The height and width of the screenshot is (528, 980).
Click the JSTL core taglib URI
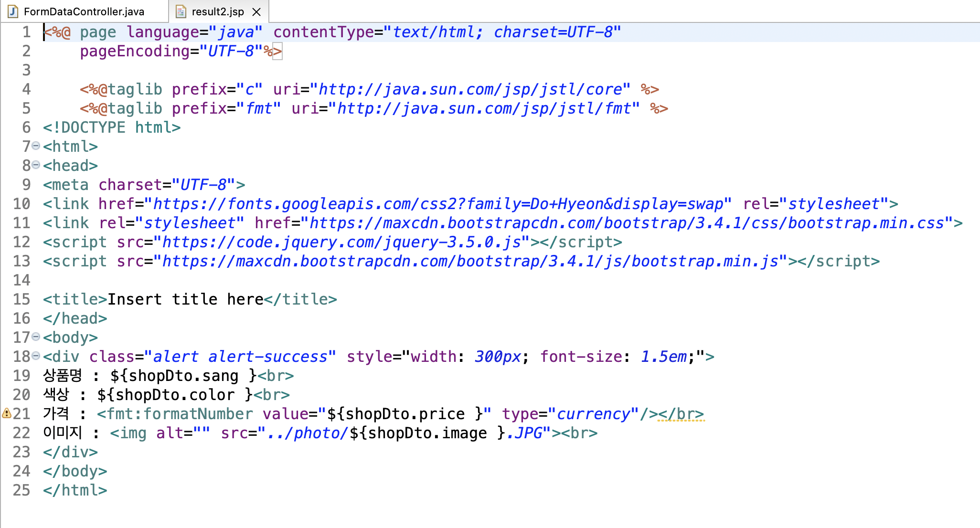470,89
